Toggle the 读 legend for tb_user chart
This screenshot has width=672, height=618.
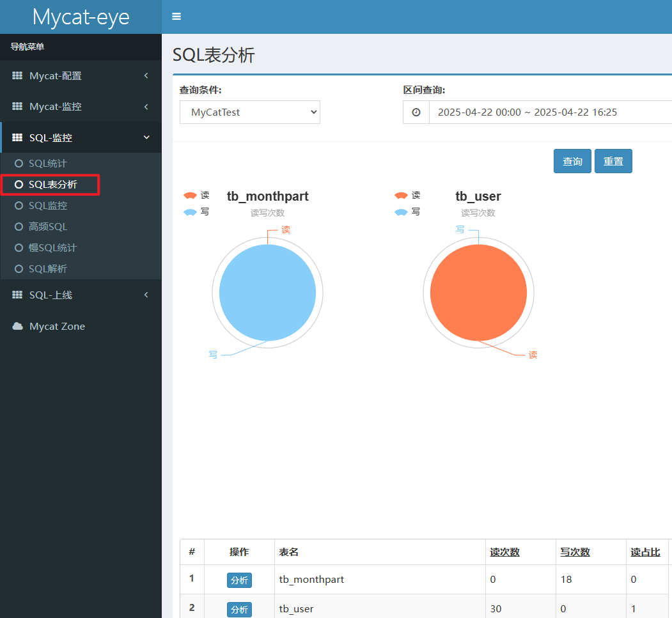(x=407, y=196)
